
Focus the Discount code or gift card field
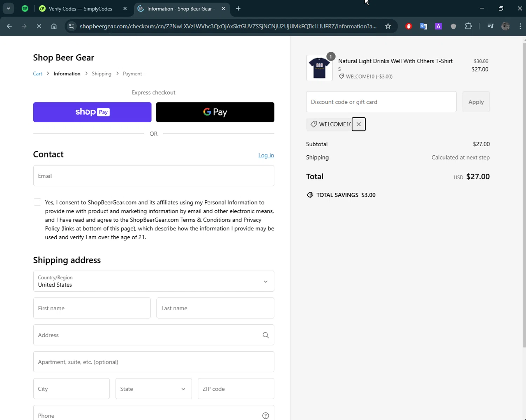click(x=381, y=102)
